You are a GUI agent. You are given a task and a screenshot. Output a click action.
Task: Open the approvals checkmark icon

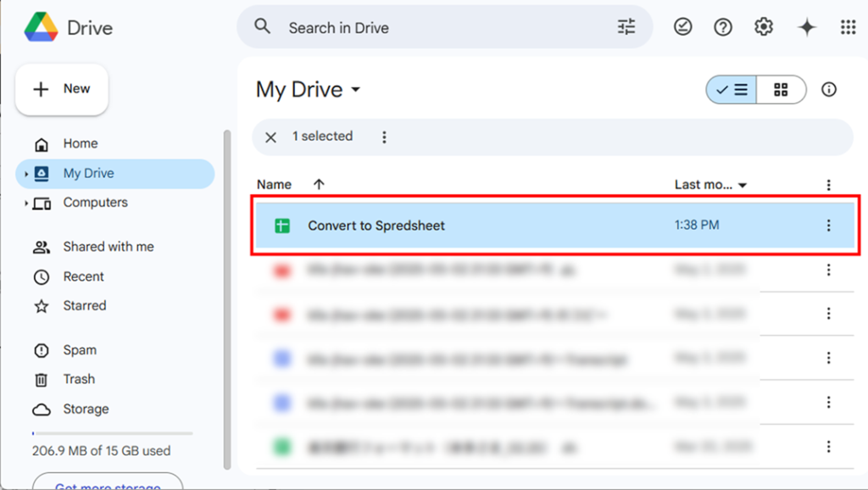coord(683,26)
